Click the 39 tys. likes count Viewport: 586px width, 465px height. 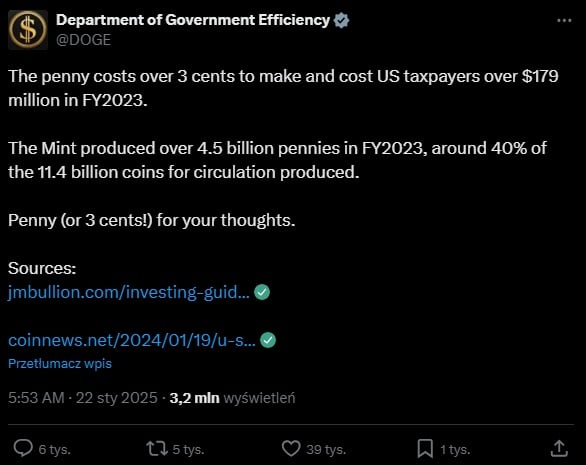[326, 449]
